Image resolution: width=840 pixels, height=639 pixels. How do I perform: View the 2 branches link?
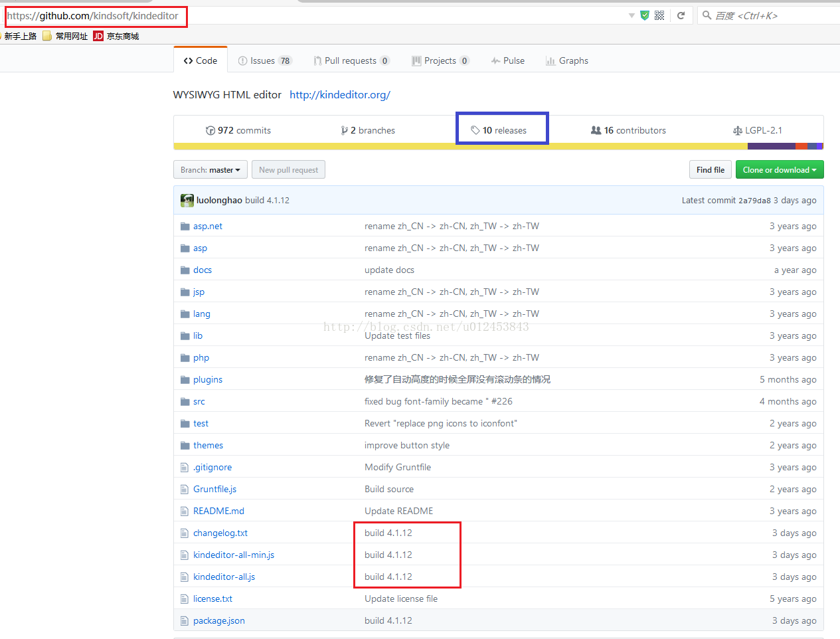pyautogui.click(x=368, y=130)
